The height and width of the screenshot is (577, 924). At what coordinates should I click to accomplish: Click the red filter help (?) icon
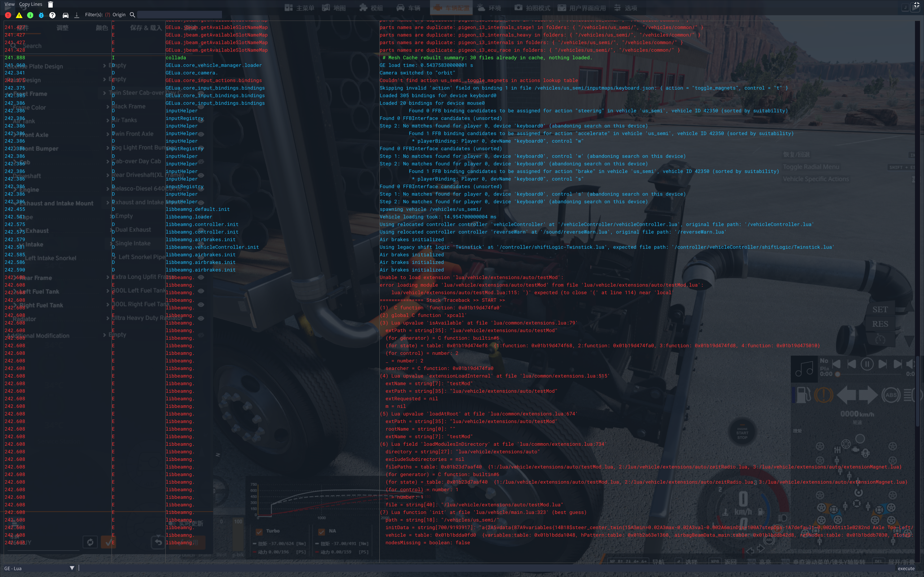[108, 15]
